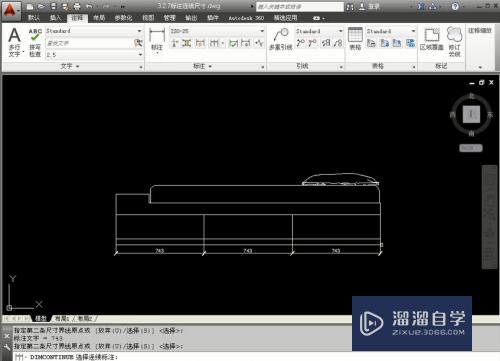Select the 区域覆盖 wipeout tool
500x361 pixels.
[432, 39]
